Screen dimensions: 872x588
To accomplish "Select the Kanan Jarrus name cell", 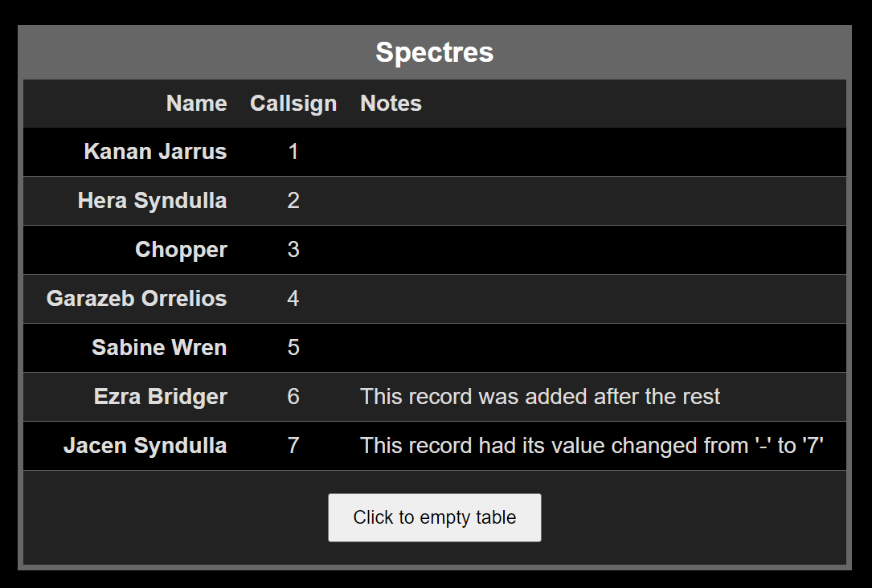I will pos(155,152).
